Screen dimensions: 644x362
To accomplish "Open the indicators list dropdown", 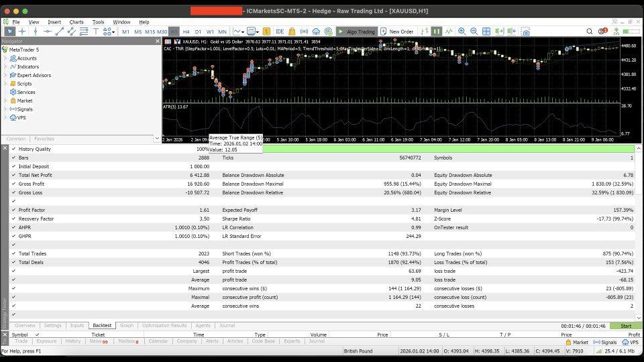I will (x=239, y=32).
